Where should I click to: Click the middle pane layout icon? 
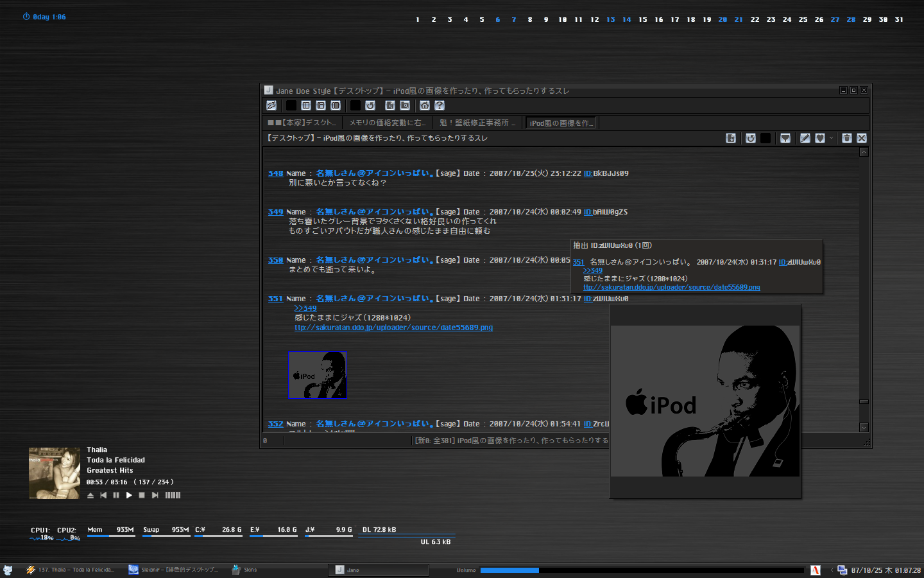tap(321, 105)
